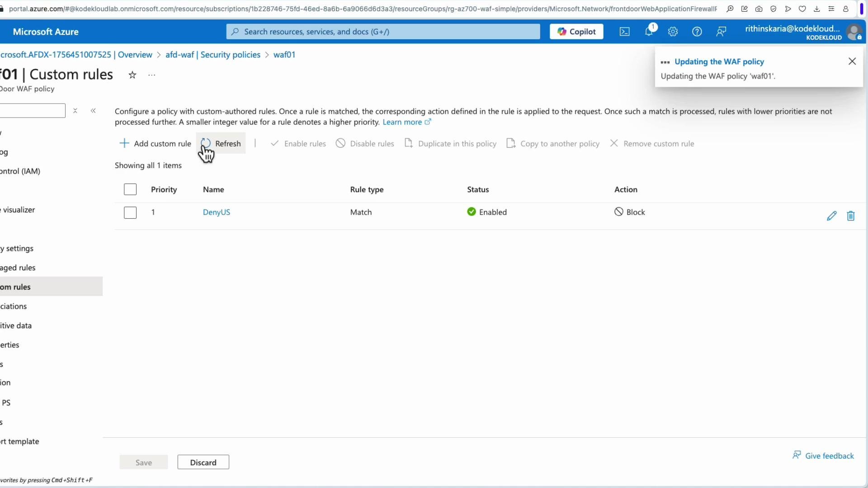Click the sidebar search input field

(33, 111)
